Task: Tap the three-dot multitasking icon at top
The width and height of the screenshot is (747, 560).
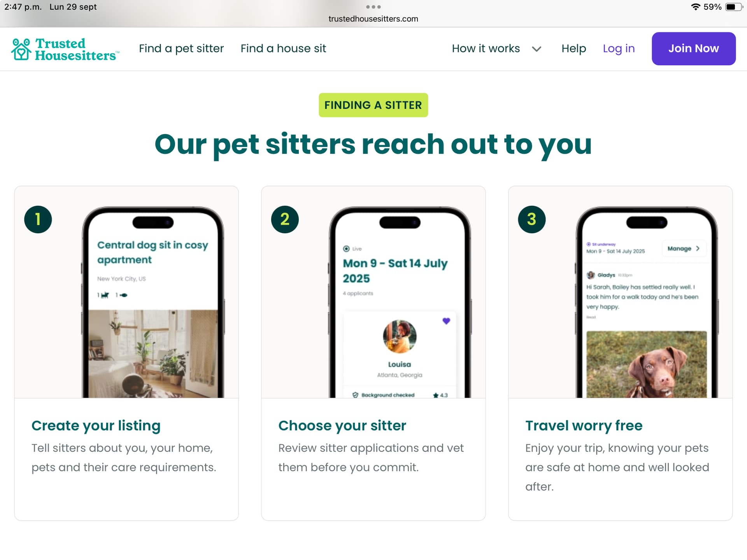Action: pyautogui.click(x=373, y=7)
